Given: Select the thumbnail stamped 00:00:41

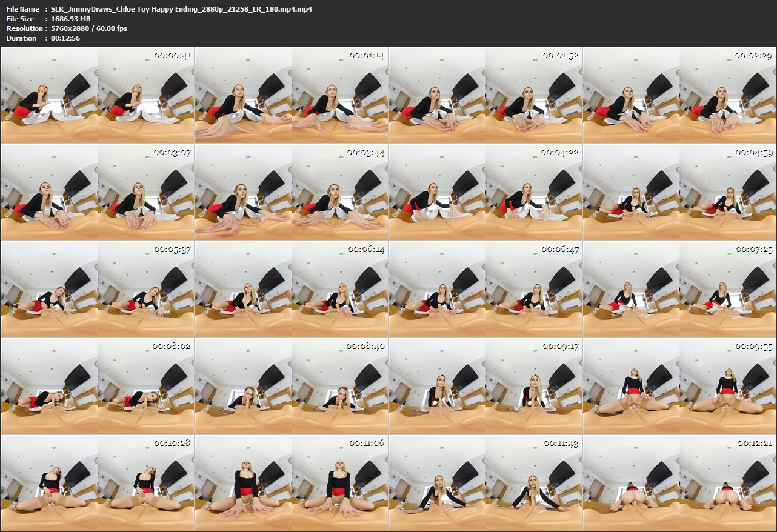Looking at the screenshot, I should 98,95.
